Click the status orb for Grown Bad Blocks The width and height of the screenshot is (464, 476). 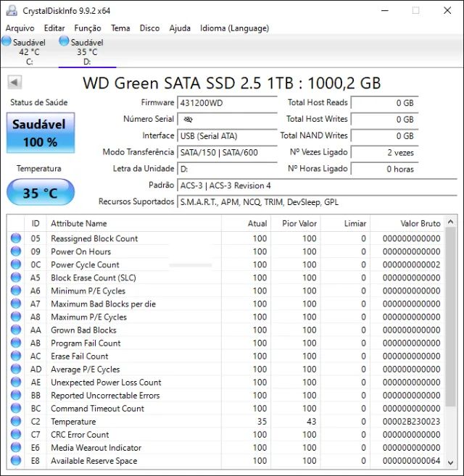[16, 330]
